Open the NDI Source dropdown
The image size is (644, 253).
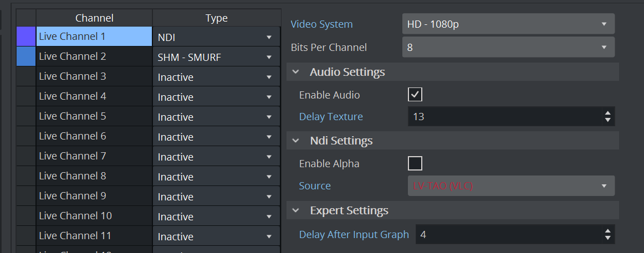(x=508, y=186)
